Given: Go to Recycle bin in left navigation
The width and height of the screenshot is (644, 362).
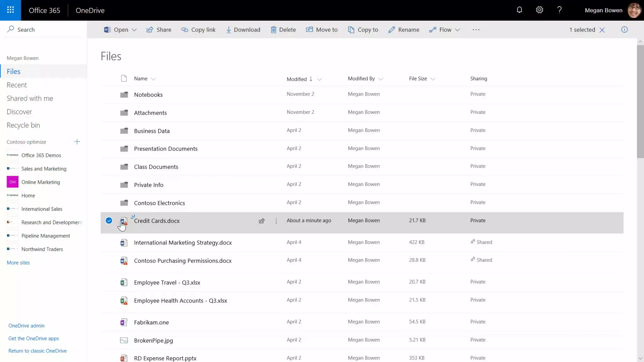Looking at the screenshot, I should point(23,125).
